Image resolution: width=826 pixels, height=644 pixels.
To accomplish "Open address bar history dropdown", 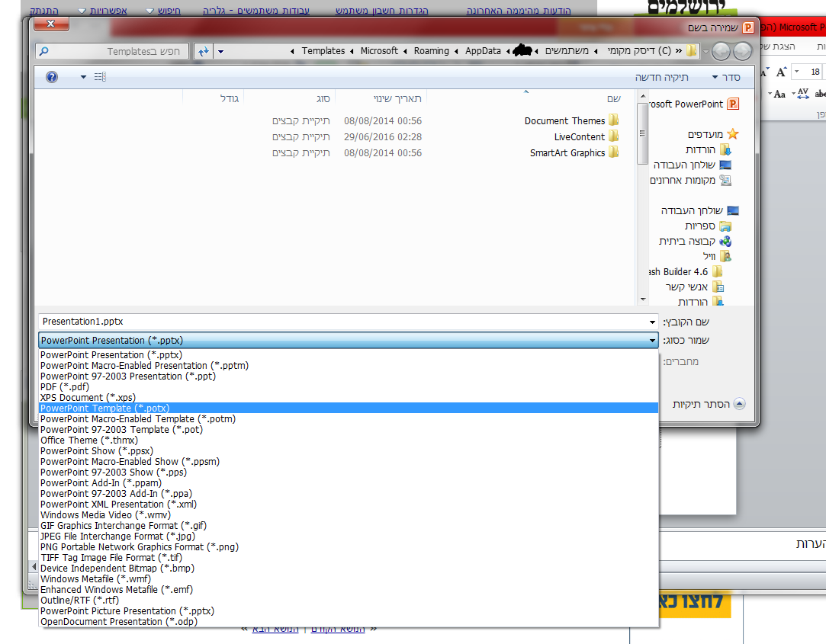I will click(220, 52).
